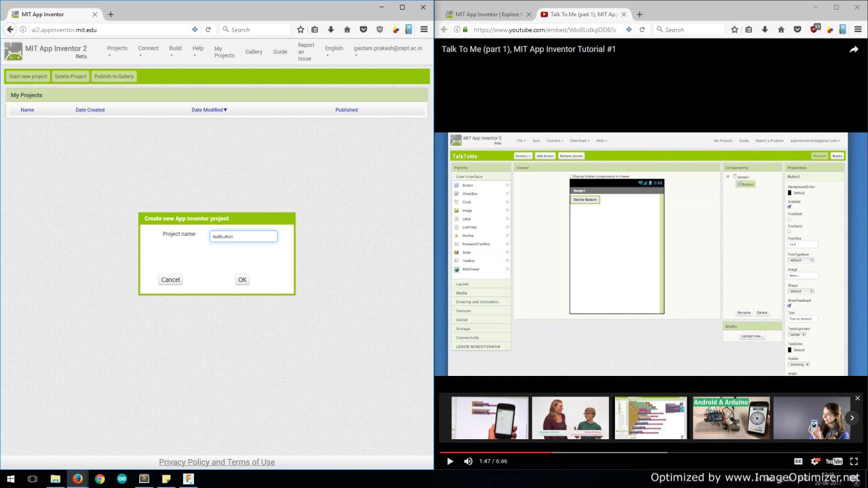Image resolution: width=868 pixels, height=488 pixels.
Task: Open the Gallery link in the header
Action: point(254,52)
